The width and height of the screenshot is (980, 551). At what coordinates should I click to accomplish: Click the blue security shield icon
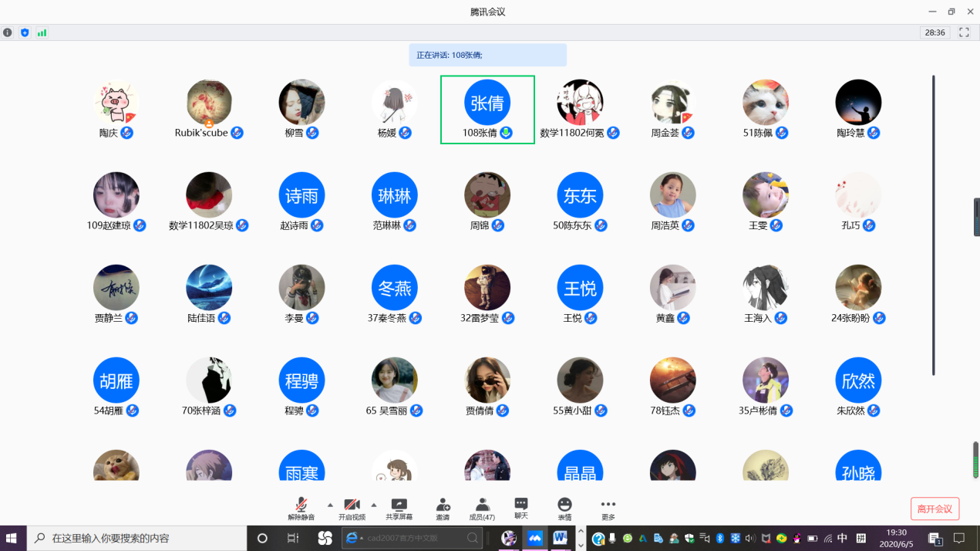25,32
